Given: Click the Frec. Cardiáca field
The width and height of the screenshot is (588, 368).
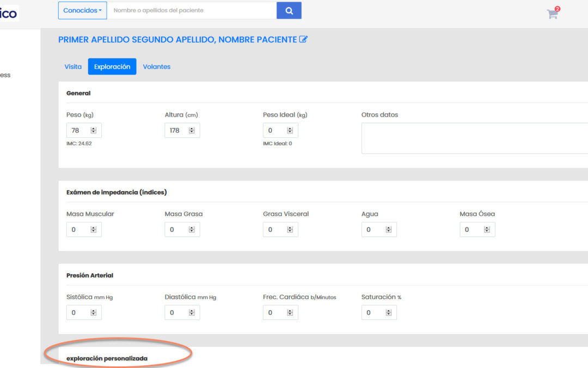Looking at the screenshot, I should (280, 312).
